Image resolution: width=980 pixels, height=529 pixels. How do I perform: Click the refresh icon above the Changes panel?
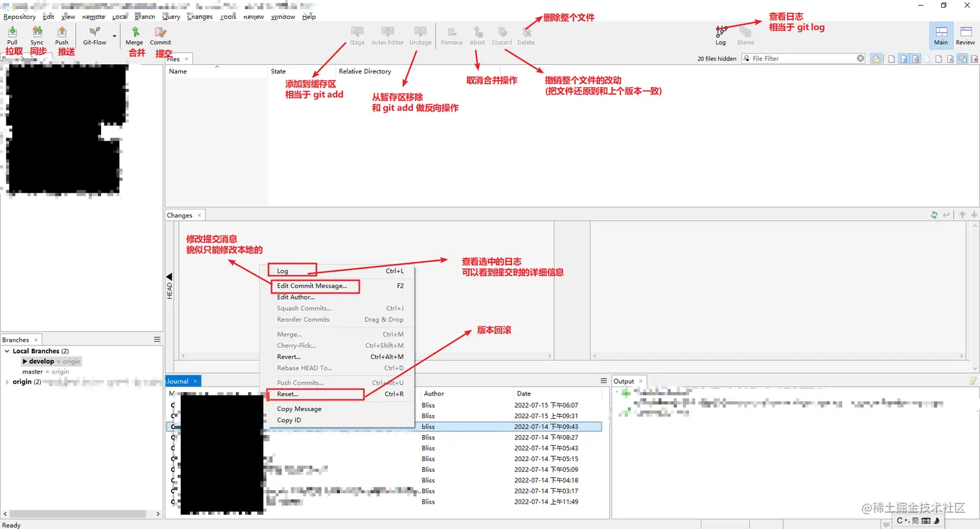pos(934,215)
